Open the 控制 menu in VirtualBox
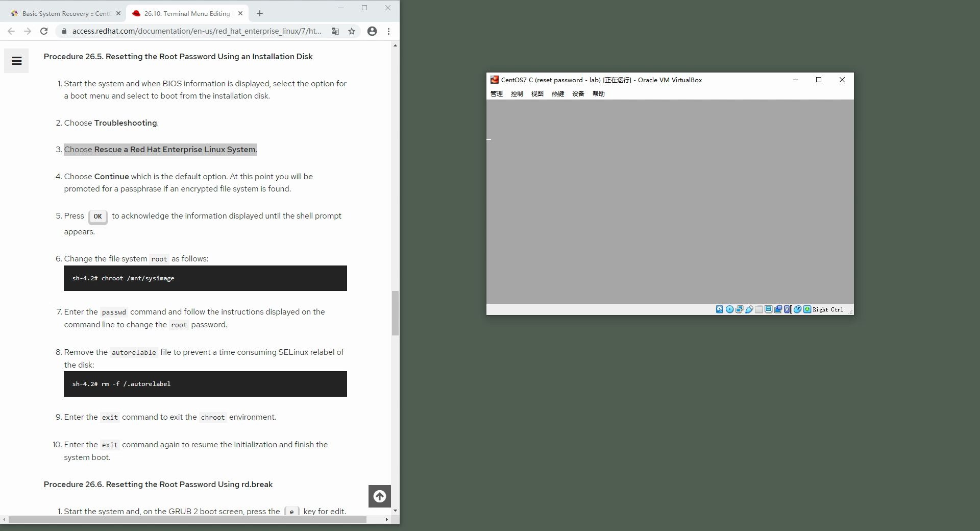Screen dimensions: 980x531 point(517,94)
